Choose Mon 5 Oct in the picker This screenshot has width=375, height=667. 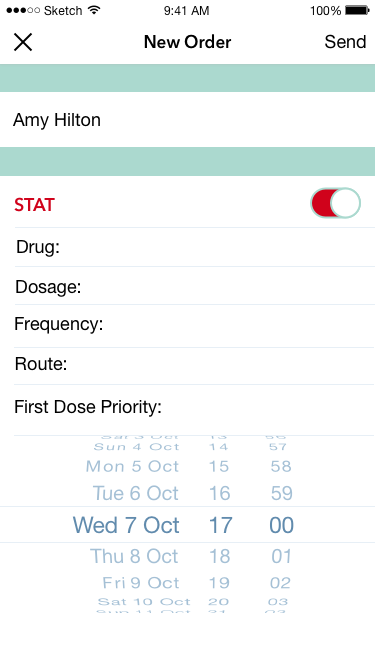point(132,466)
